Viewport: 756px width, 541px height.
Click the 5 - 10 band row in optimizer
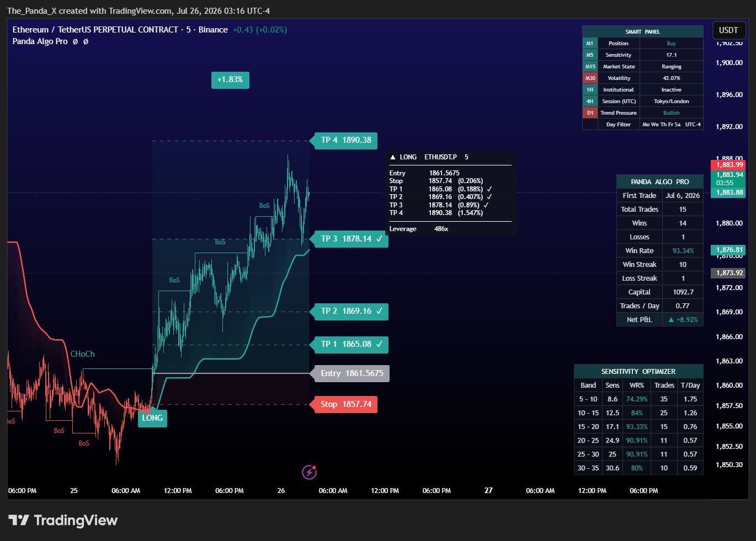click(x=638, y=399)
